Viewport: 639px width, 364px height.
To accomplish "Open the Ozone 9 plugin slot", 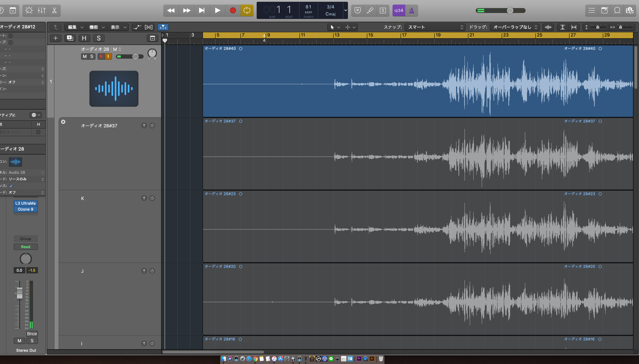I will (x=26, y=209).
